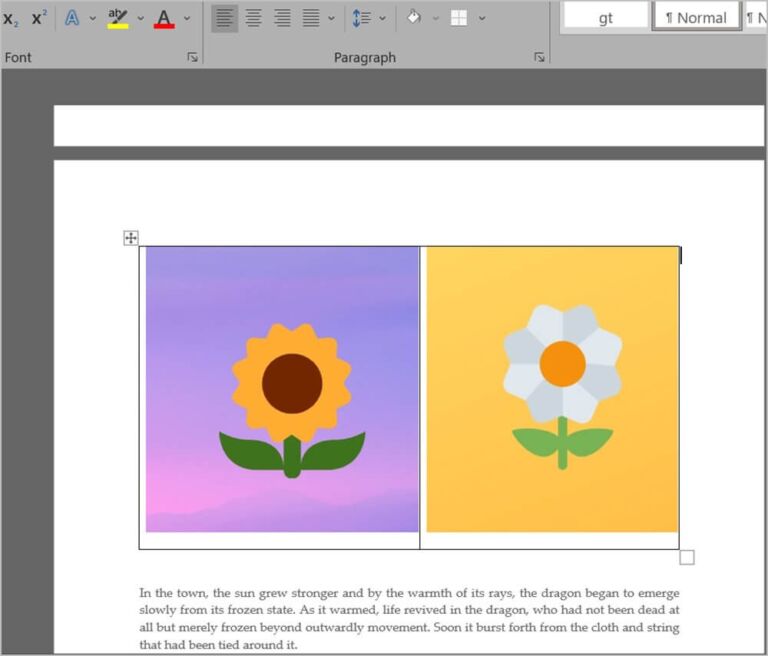The width and height of the screenshot is (768, 656).
Task: Open Font dialog launcher
Action: point(193,58)
